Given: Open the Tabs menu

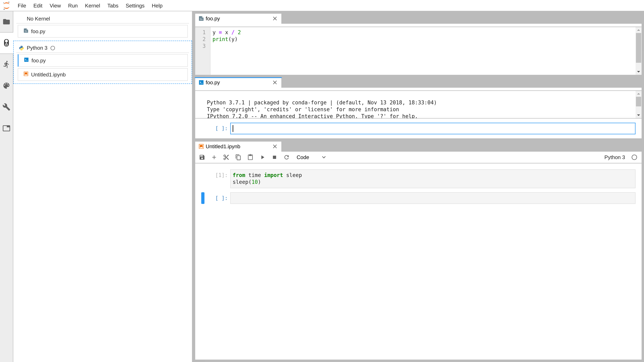Looking at the screenshot, I should [112, 5].
